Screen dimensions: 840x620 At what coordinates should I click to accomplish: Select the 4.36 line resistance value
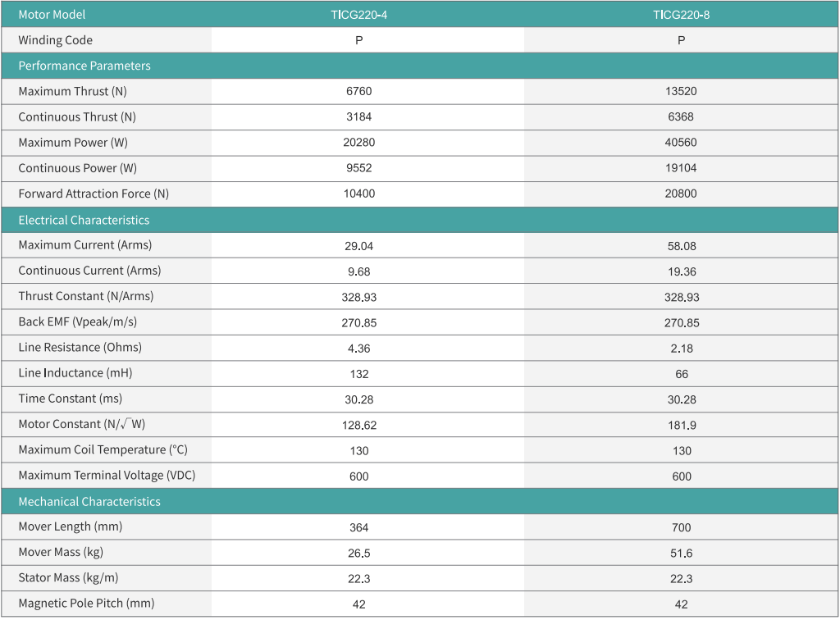(x=358, y=348)
